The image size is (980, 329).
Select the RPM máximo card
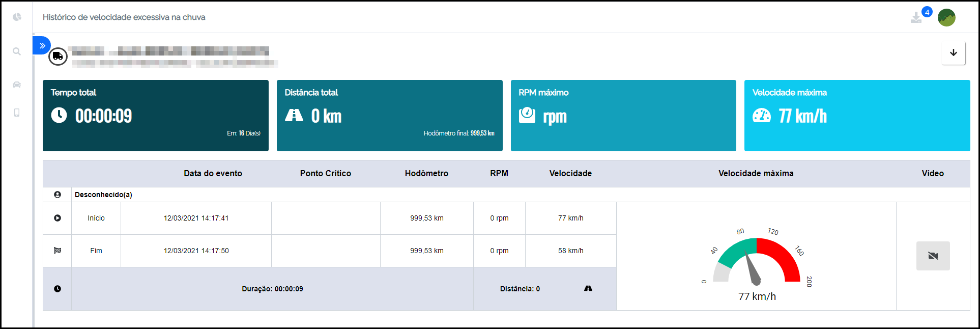point(623,116)
